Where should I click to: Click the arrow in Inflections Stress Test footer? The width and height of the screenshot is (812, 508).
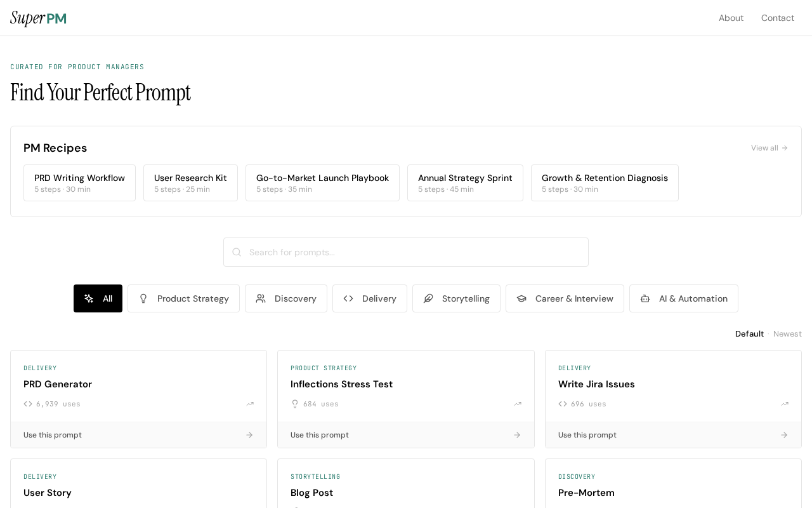click(x=517, y=435)
